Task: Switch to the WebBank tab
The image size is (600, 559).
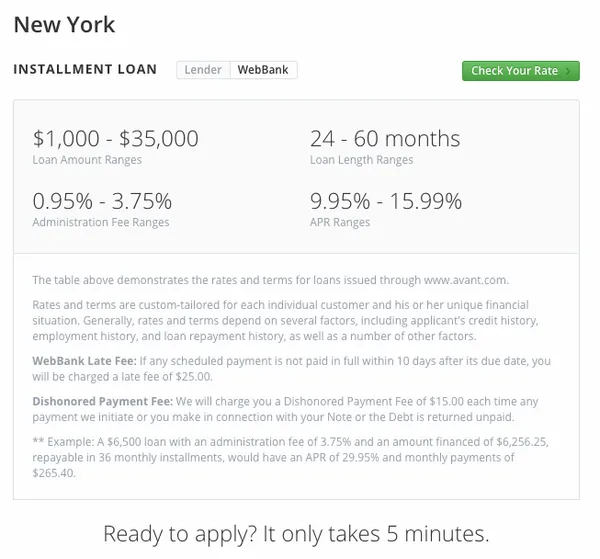Action: pos(263,70)
